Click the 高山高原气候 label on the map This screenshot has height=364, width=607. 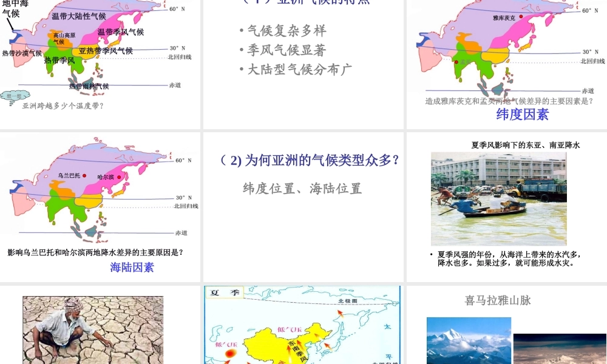point(64,38)
